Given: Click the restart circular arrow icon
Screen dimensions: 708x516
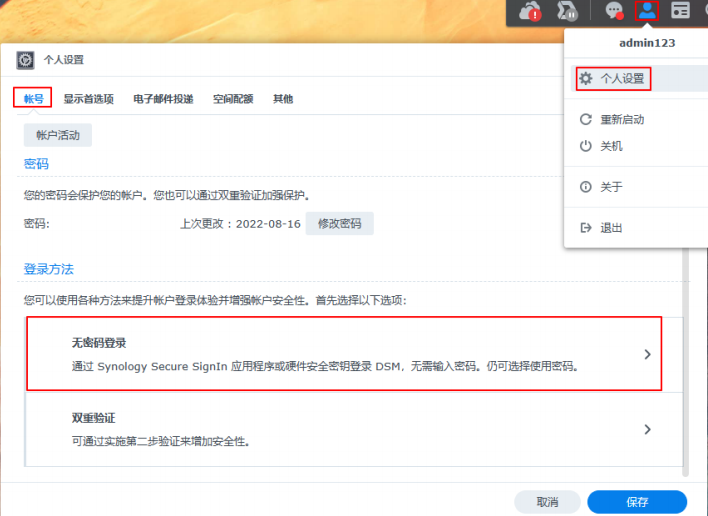Looking at the screenshot, I should point(586,120).
